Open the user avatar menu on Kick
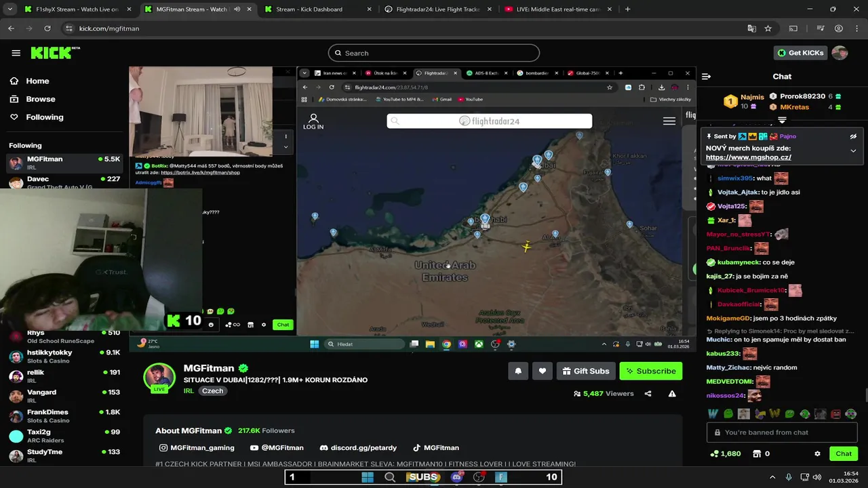Viewport: 868px width, 488px height. (840, 53)
